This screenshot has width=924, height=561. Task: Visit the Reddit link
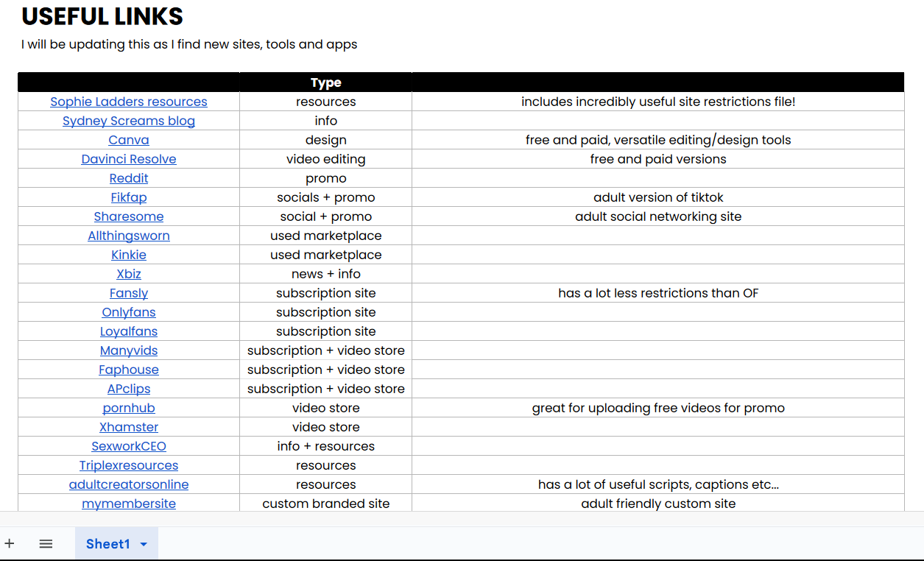[x=129, y=178]
